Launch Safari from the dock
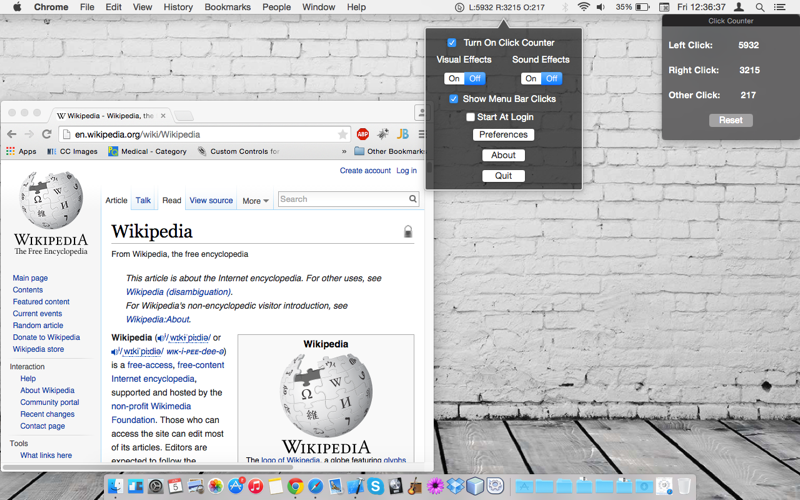 (x=315, y=486)
